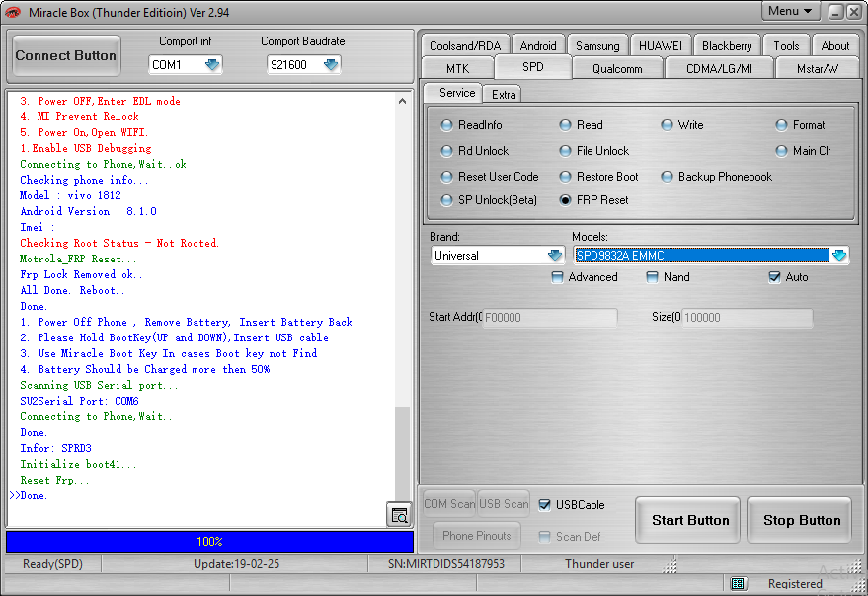The width and height of the screenshot is (868, 596).
Task: Select the FRP Reset radio button
Action: click(565, 200)
